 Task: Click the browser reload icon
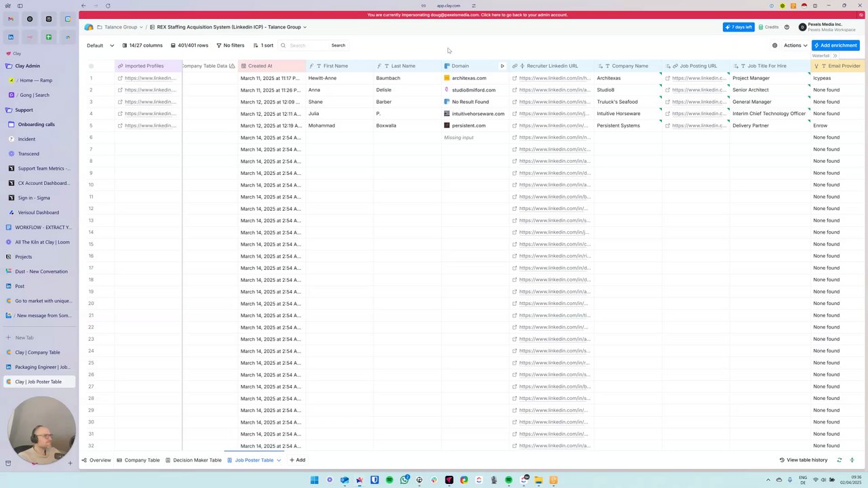point(108,5)
